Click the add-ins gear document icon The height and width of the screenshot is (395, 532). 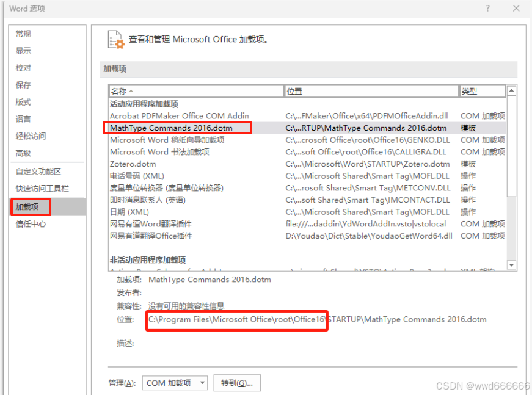(x=116, y=40)
